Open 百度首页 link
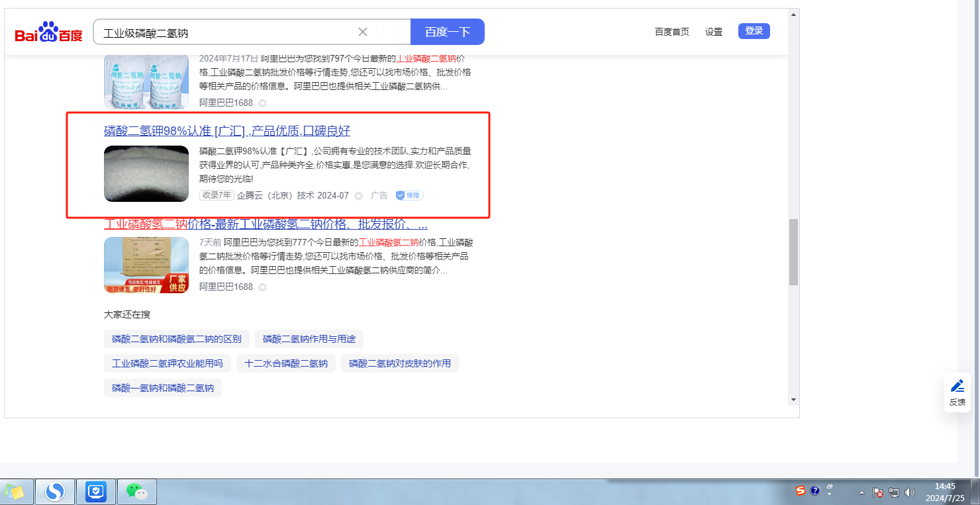This screenshot has height=505, width=980. [x=672, y=32]
